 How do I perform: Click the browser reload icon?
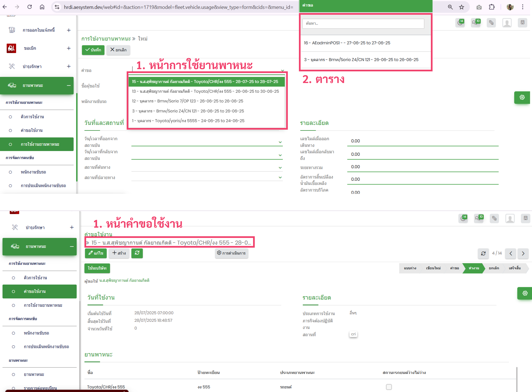(29, 7)
